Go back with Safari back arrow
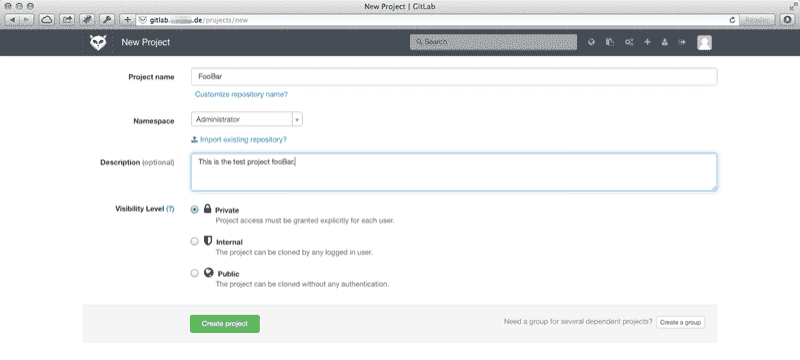 click(x=12, y=20)
